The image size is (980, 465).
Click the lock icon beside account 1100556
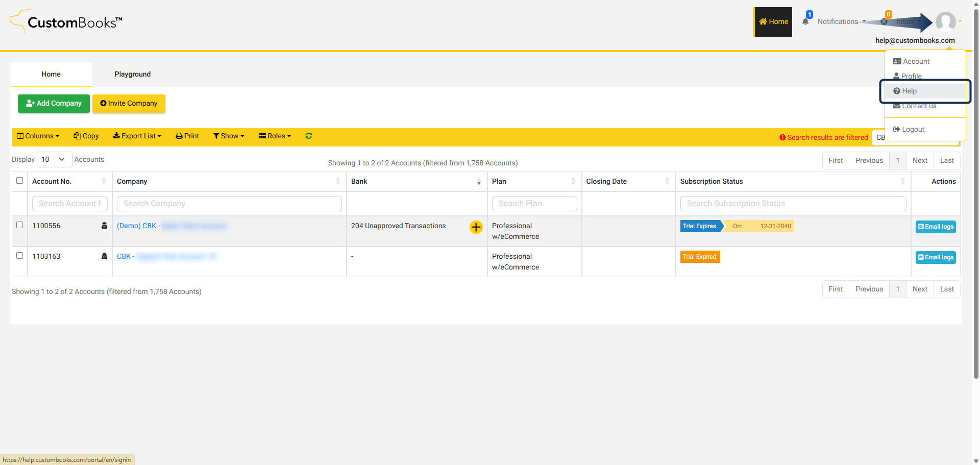[x=104, y=226]
